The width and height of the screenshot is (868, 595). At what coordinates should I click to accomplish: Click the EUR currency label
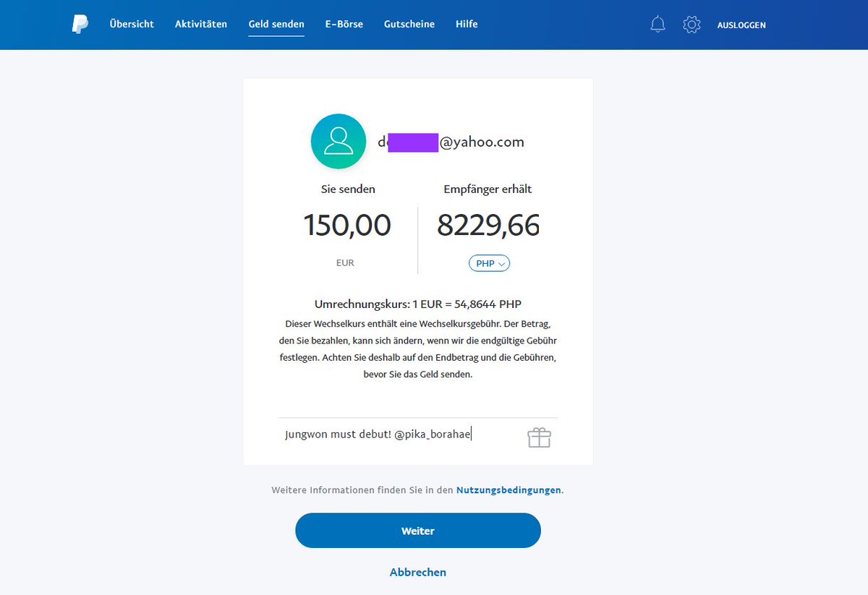(x=345, y=262)
